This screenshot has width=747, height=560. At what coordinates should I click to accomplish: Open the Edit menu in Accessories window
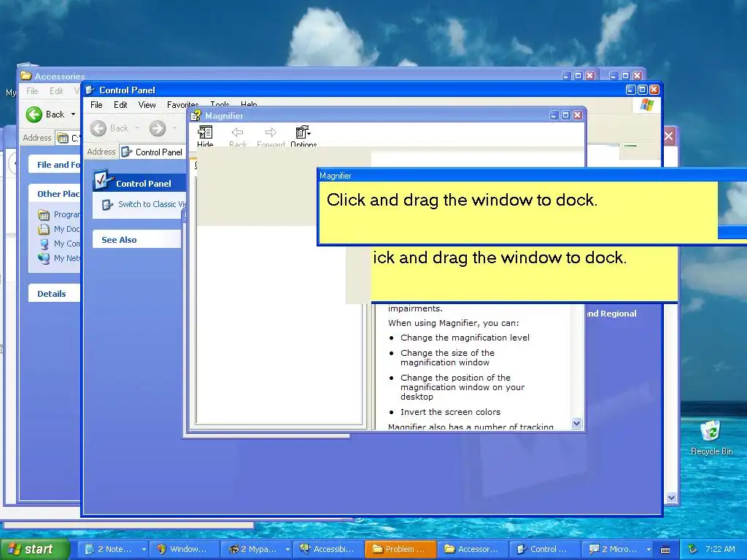pyautogui.click(x=55, y=91)
